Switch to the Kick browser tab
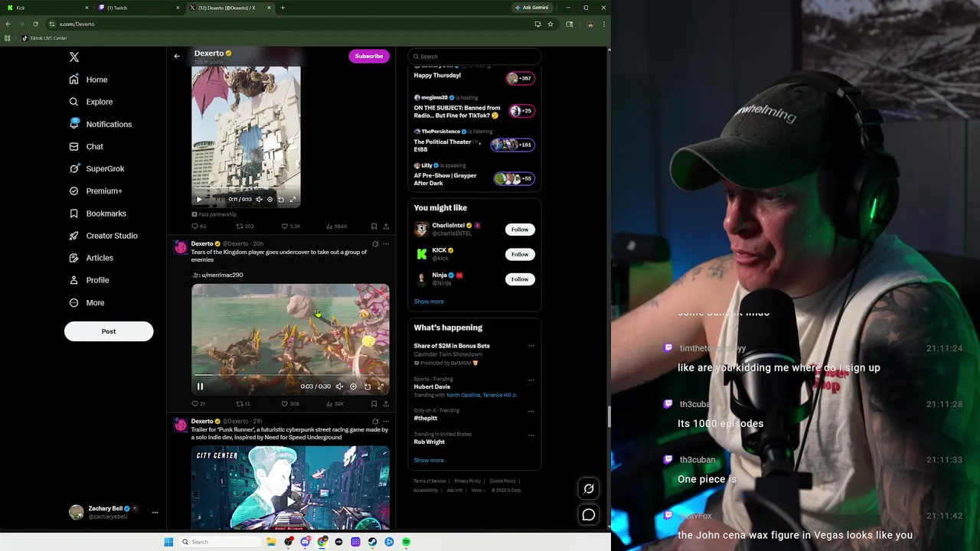Image resolution: width=980 pixels, height=551 pixels. click(x=46, y=8)
